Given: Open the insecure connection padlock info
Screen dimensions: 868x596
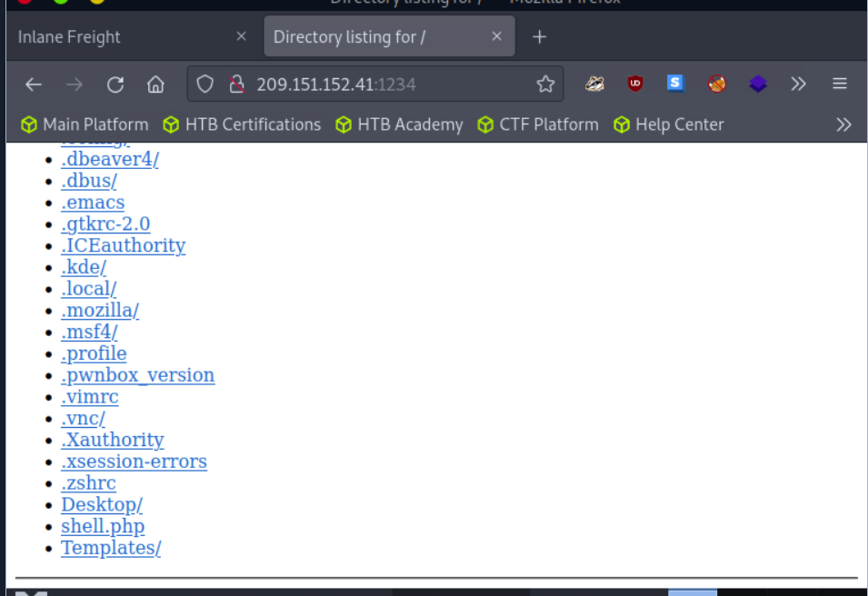Looking at the screenshot, I should coord(237,84).
